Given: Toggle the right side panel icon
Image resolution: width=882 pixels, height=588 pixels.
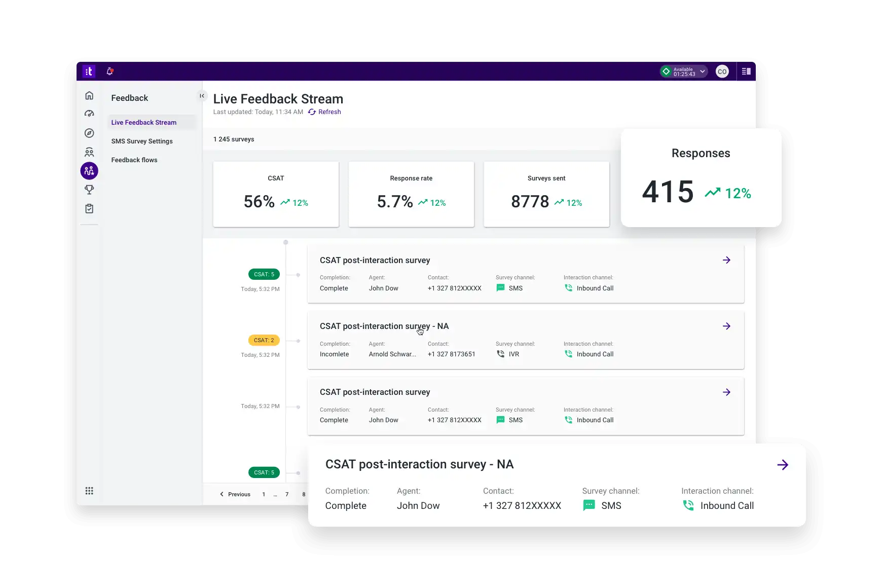Looking at the screenshot, I should pos(746,71).
